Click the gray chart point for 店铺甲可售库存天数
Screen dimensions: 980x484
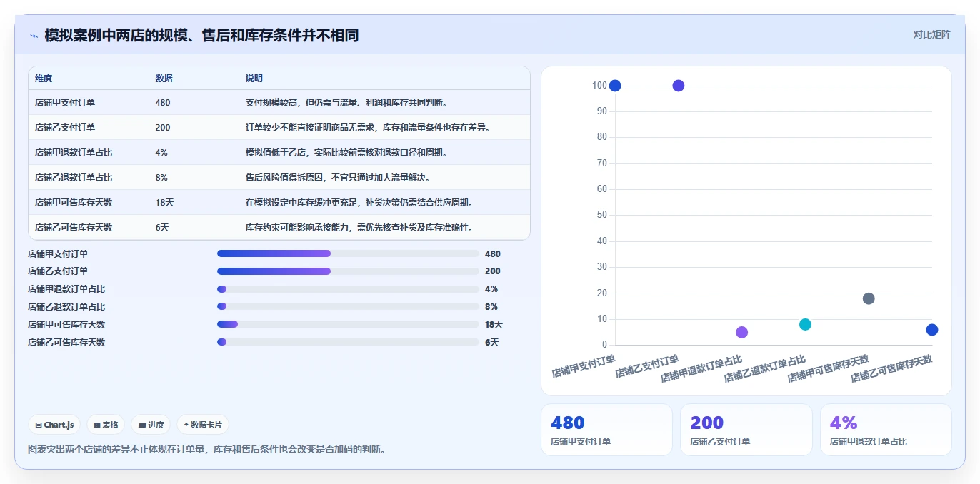[869, 298]
